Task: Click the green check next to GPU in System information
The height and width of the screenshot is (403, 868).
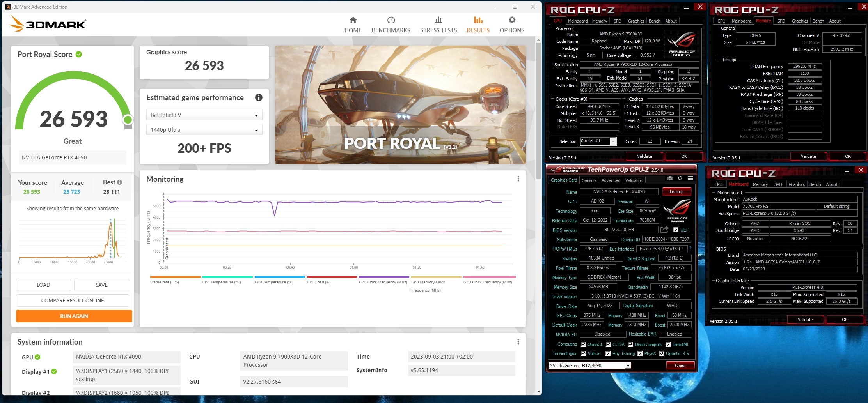Action: click(x=37, y=357)
